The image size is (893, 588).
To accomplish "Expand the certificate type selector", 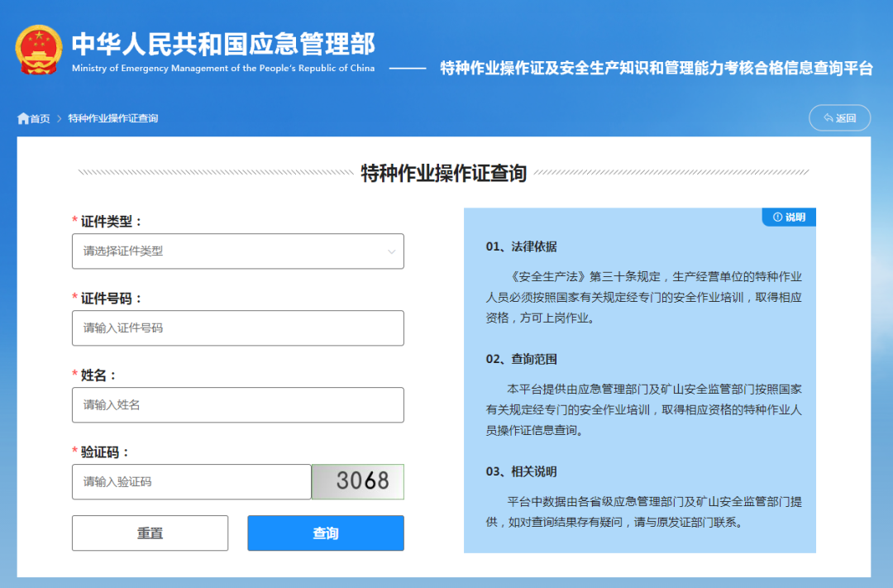I will click(x=237, y=251).
